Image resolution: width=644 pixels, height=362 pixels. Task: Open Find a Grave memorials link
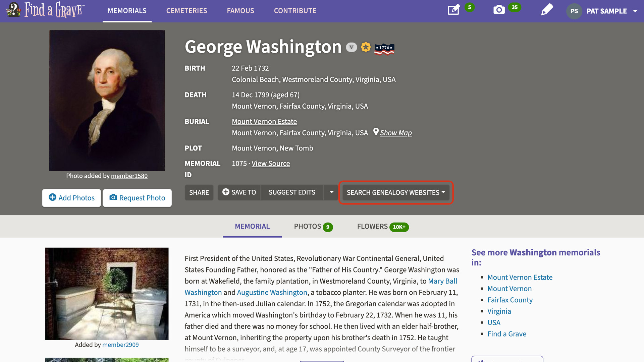(507, 334)
